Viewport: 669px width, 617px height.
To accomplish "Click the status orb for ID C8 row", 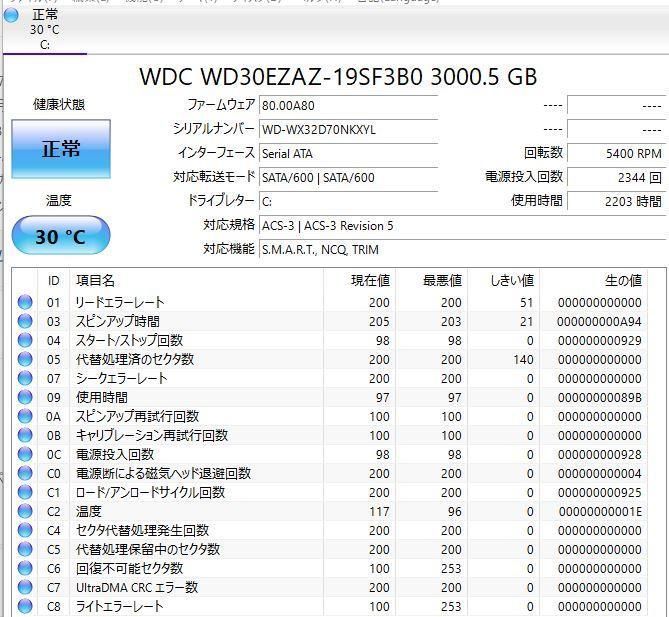I will point(25,606).
